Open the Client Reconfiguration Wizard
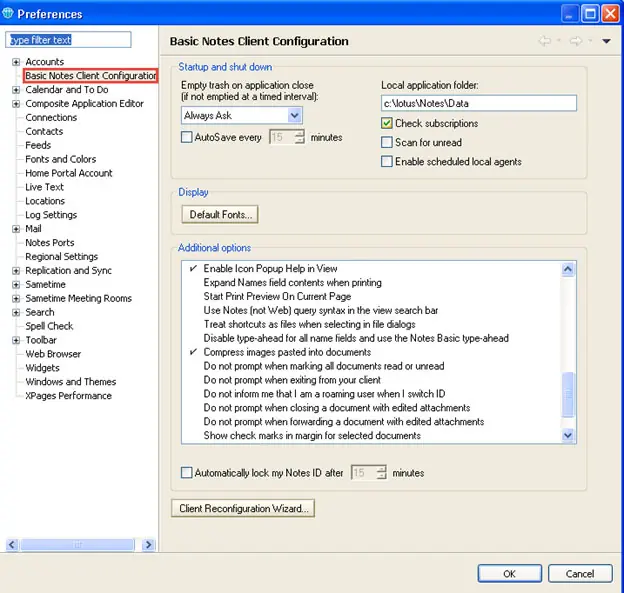 [x=243, y=508]
